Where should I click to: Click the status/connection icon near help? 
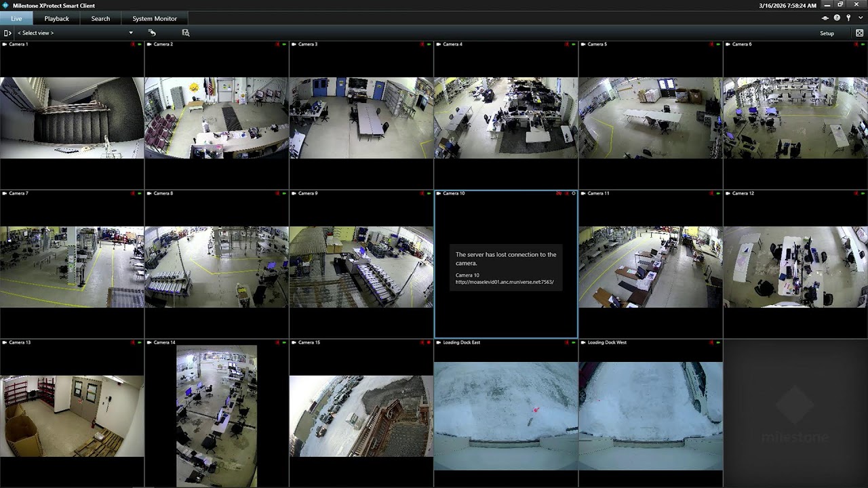point(825,18)
